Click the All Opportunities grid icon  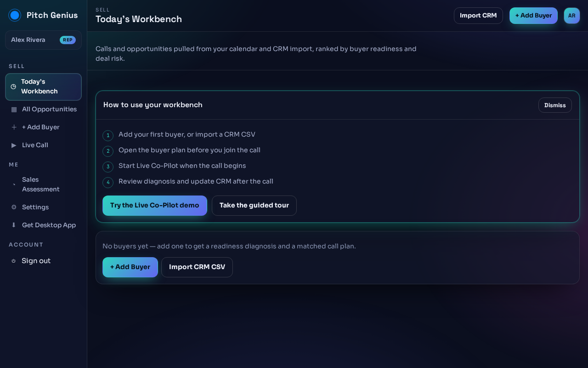tap(14, 109)
